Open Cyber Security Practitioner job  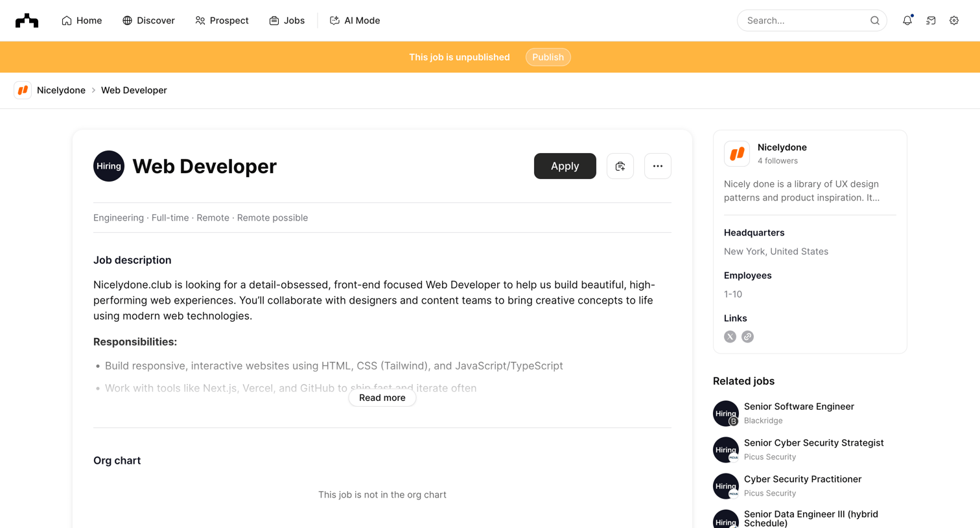[802, 479]
